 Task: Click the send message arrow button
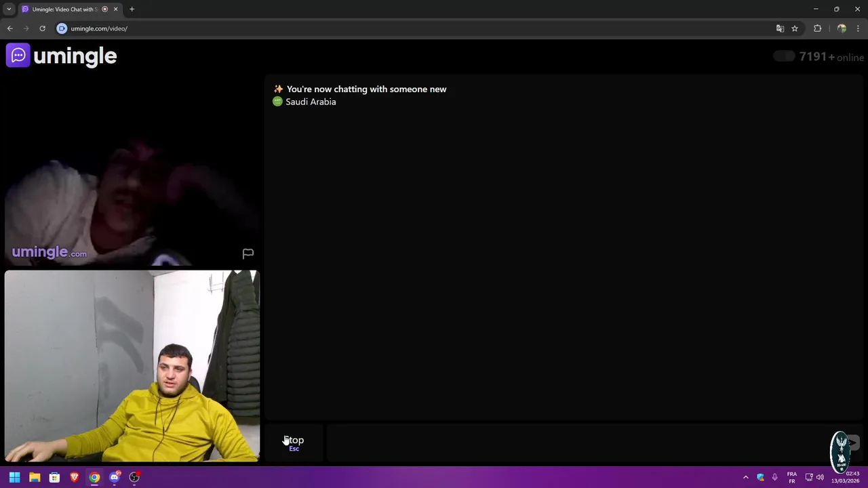[852, 443]
